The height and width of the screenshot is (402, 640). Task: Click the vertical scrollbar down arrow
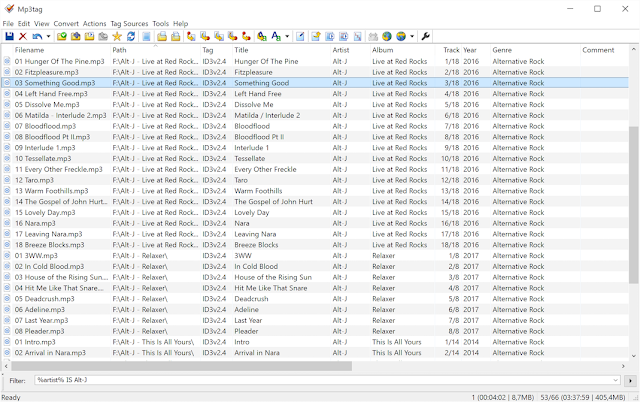point(633,356)
